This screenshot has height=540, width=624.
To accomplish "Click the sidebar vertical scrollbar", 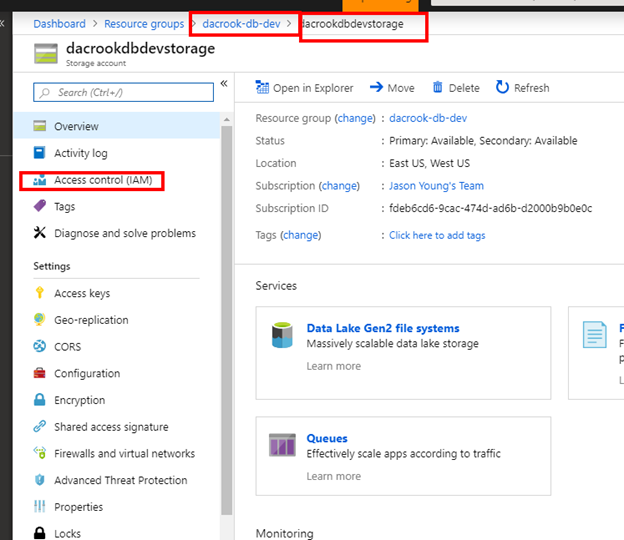I will (x=226, y=320).
